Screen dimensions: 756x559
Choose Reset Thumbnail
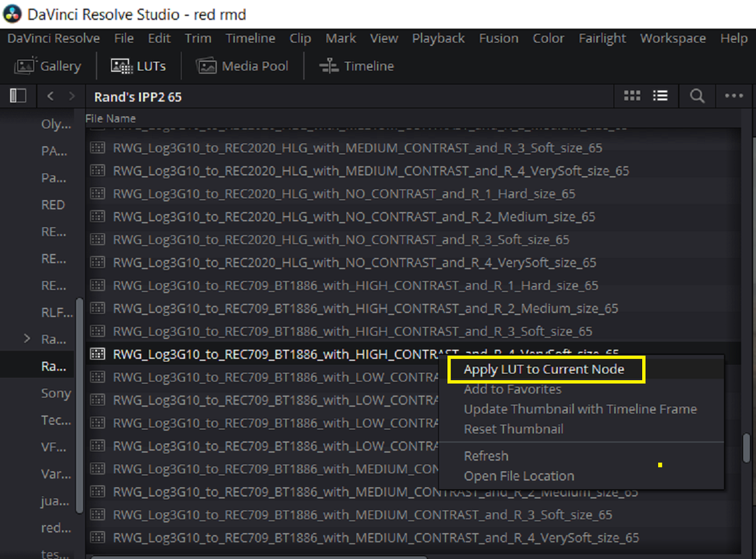coord(514,429)
